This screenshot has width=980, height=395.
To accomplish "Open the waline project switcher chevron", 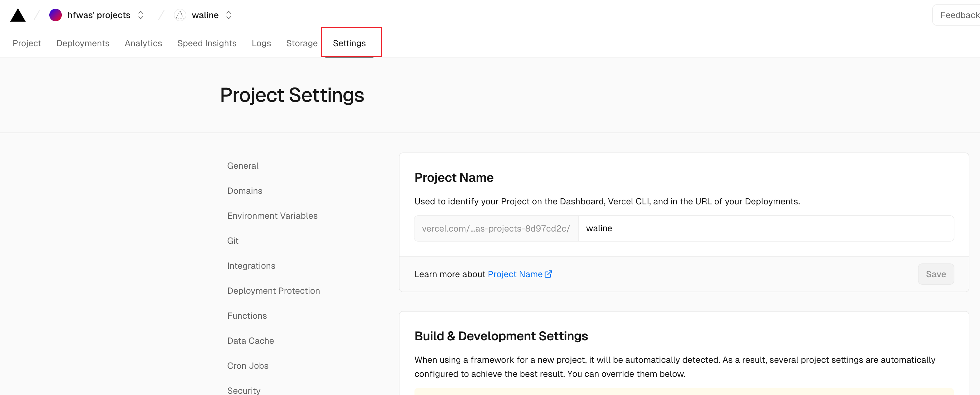I will pyautogui.click(x=229, y=15).
